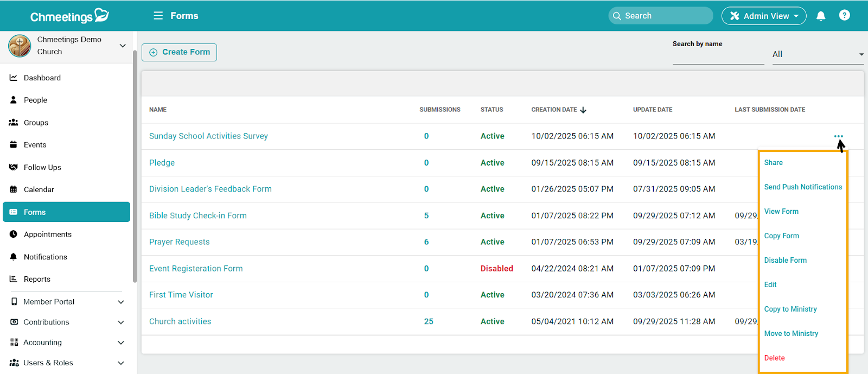Viewport: 868px width, 374px height.
Task: Click the Search by name input field
Action: pyautogui.click(x=718, y=56)
